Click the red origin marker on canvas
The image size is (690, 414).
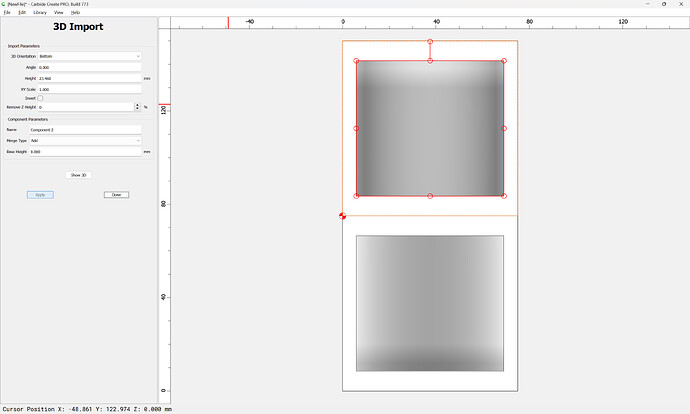pyautogui.click(x=342, y=216)
